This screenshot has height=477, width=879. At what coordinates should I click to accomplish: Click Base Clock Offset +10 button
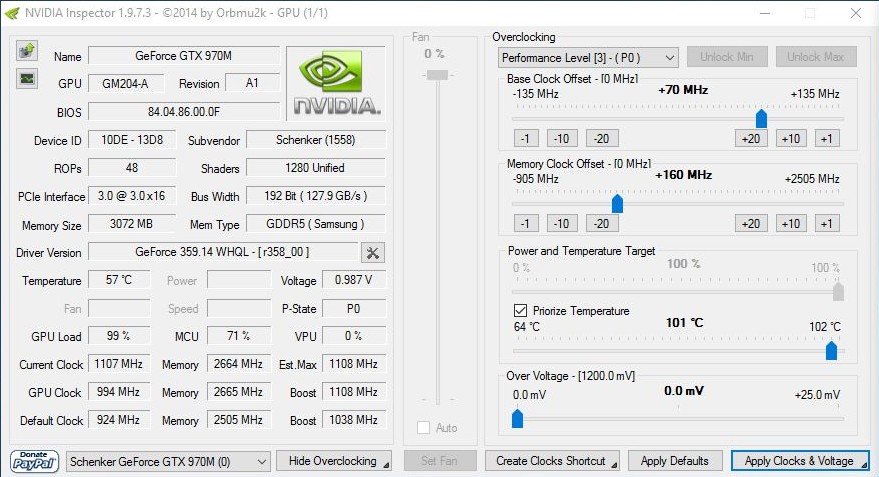click(791, 138)
